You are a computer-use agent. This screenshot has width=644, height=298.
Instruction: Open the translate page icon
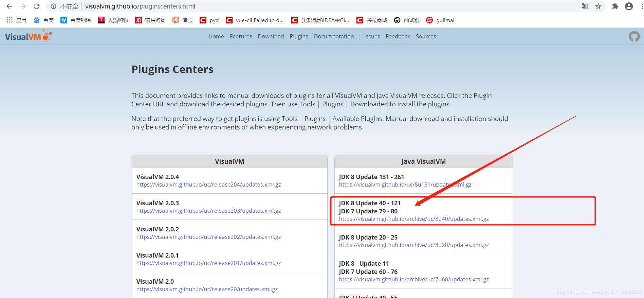[585, 6]
